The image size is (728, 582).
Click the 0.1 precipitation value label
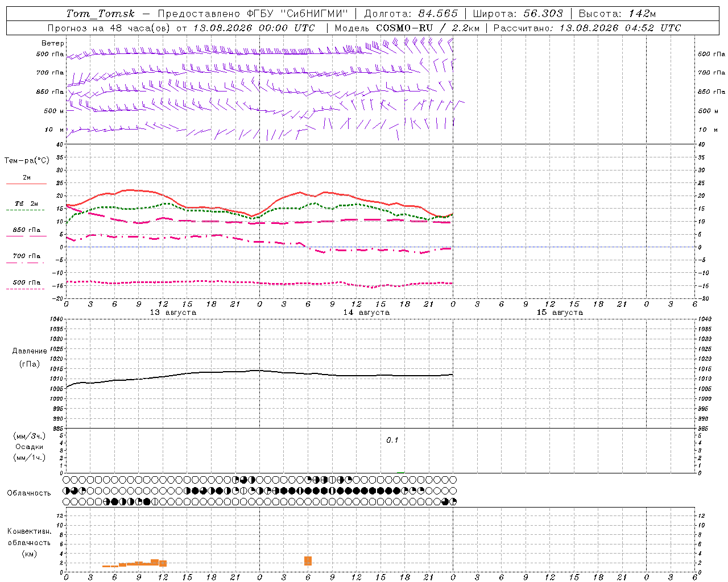tap(392, 440)
